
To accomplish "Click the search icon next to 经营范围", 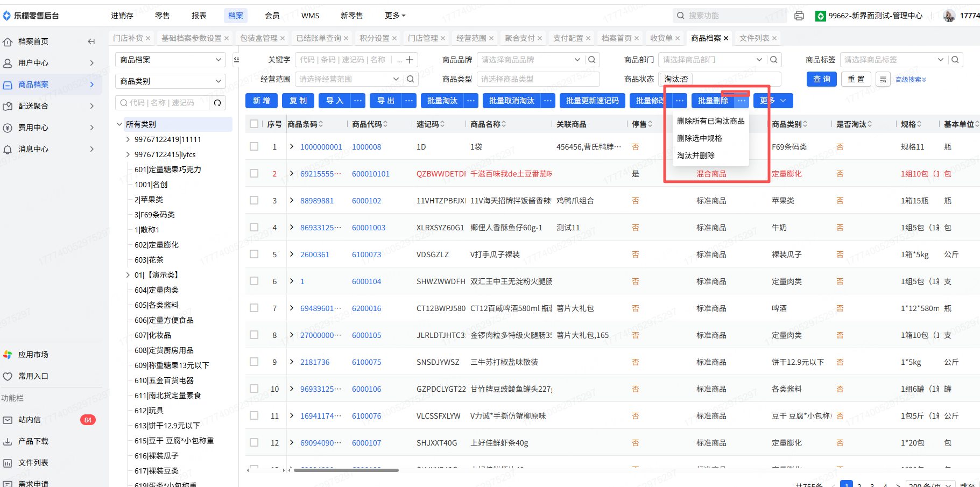I will (x=411, y=79).
